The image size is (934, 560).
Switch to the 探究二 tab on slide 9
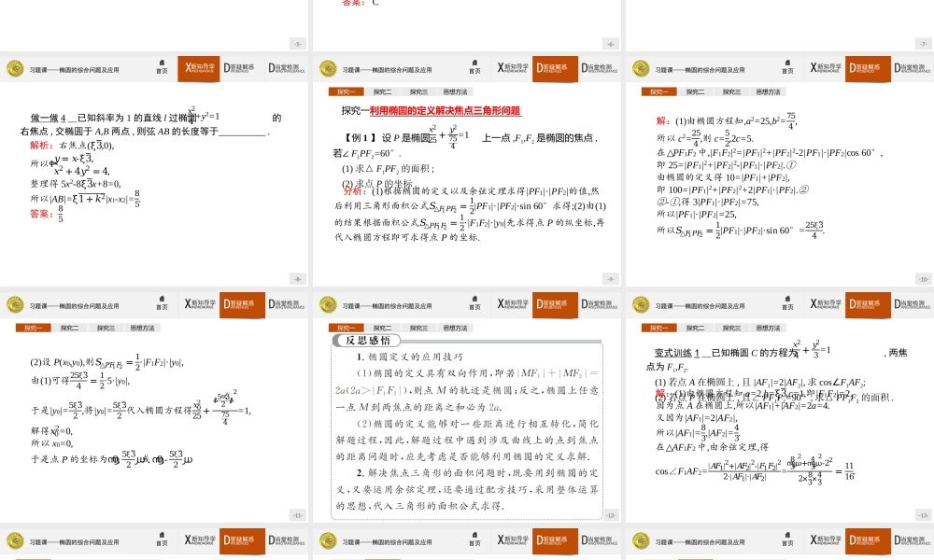pyautogui.click(x=380, y=91)
